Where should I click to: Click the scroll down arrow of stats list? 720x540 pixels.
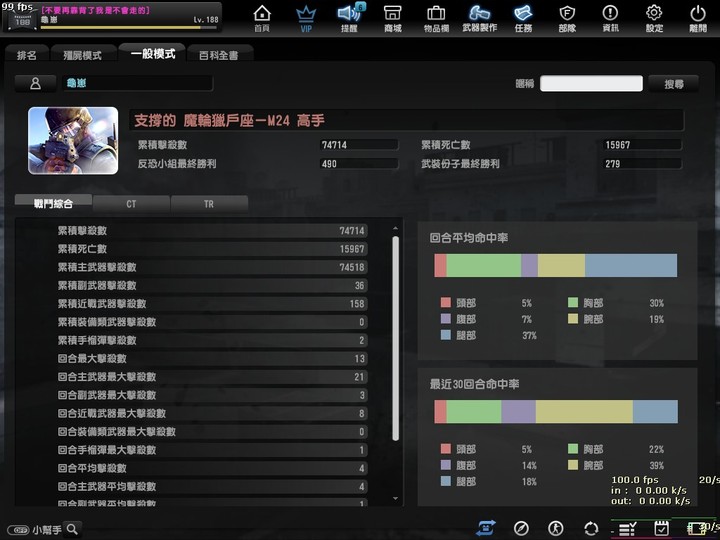pos(395,499)
